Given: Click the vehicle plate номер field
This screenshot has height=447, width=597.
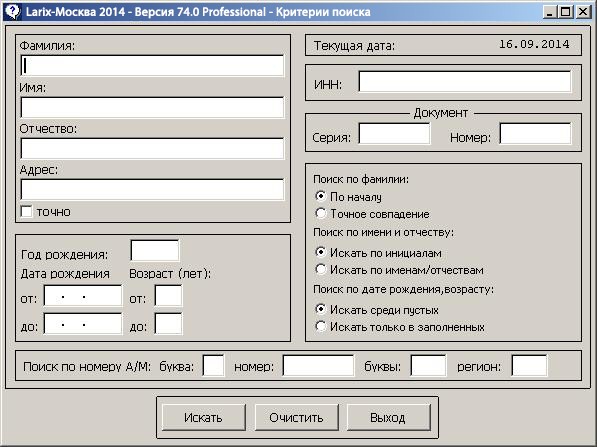Looking at the screenshot, I should click(318, 366).
